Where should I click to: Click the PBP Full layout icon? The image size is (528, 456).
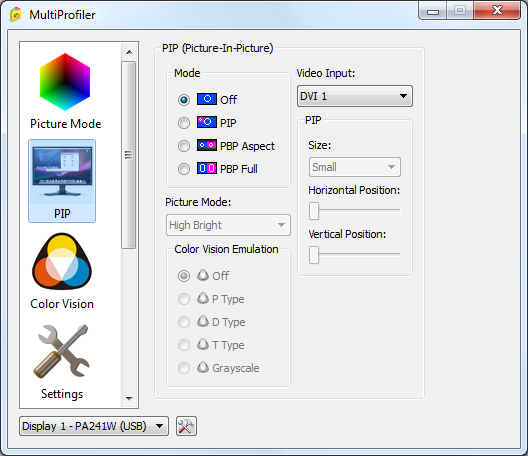coord(207,168)
